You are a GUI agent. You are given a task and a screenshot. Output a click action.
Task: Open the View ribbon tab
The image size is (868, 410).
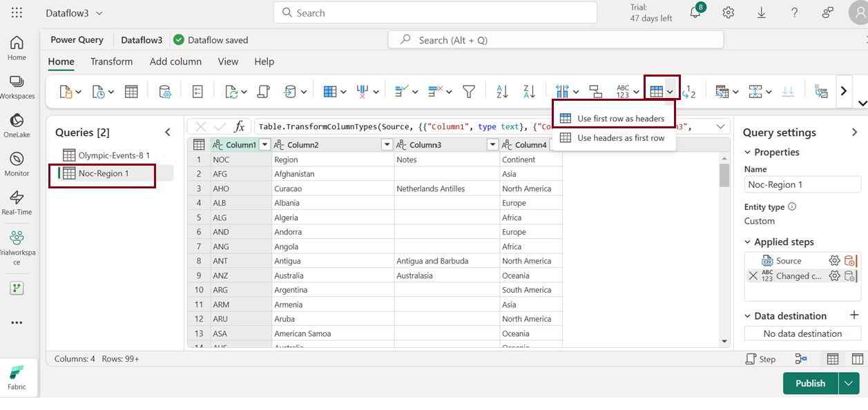point(228,61)
